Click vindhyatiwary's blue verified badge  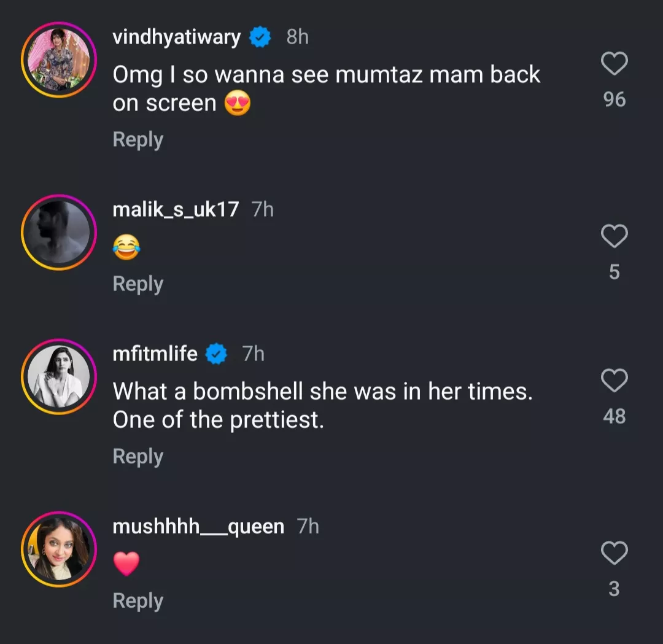tap(260, 38)
